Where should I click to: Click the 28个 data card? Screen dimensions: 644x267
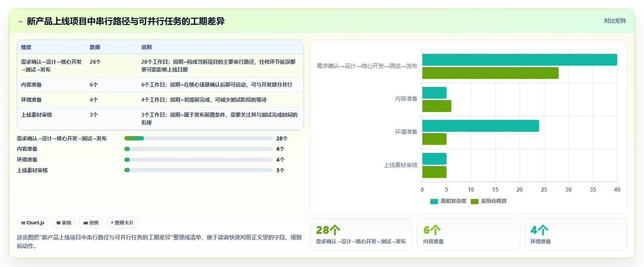point(361,234)
